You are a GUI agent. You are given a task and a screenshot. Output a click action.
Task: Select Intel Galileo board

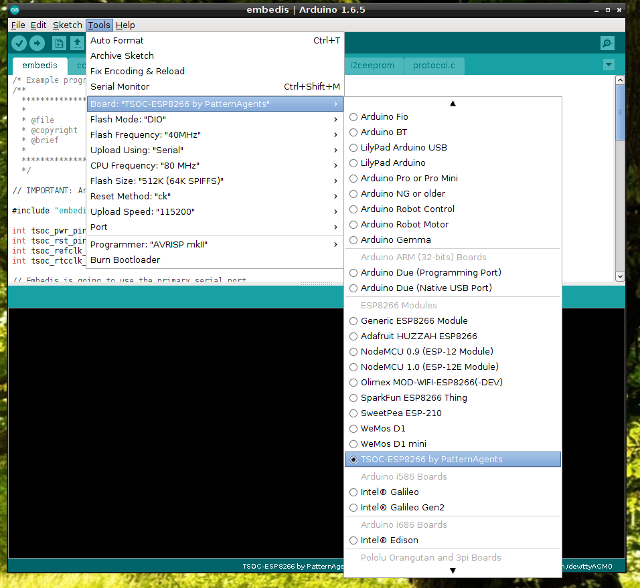[x=453, y=492]
